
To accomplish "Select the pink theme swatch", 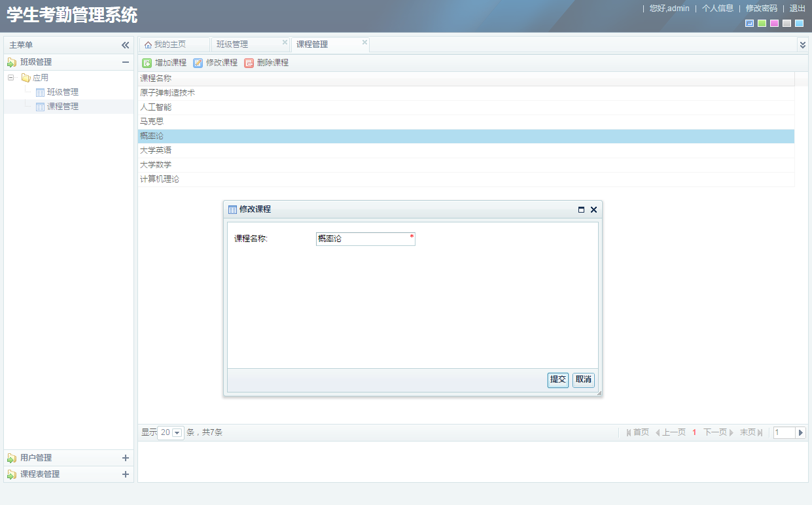I will (x=774, y=24).
